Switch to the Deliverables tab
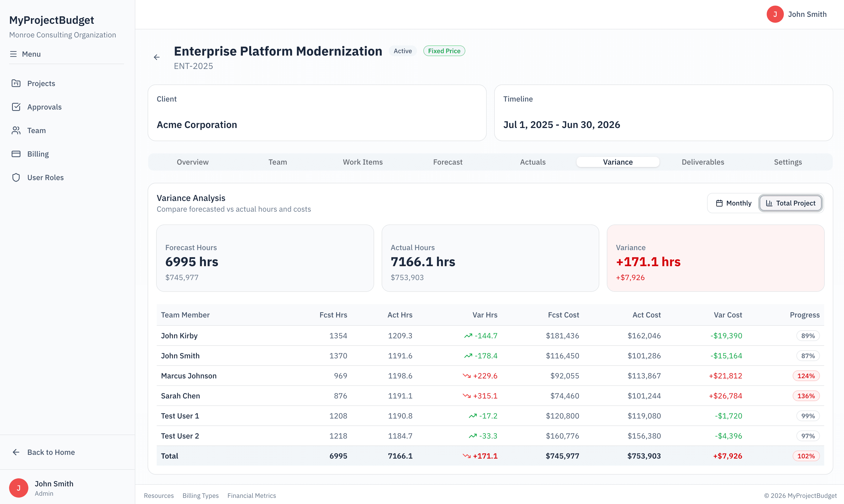844x504 pixels. (x=703, y=162)
